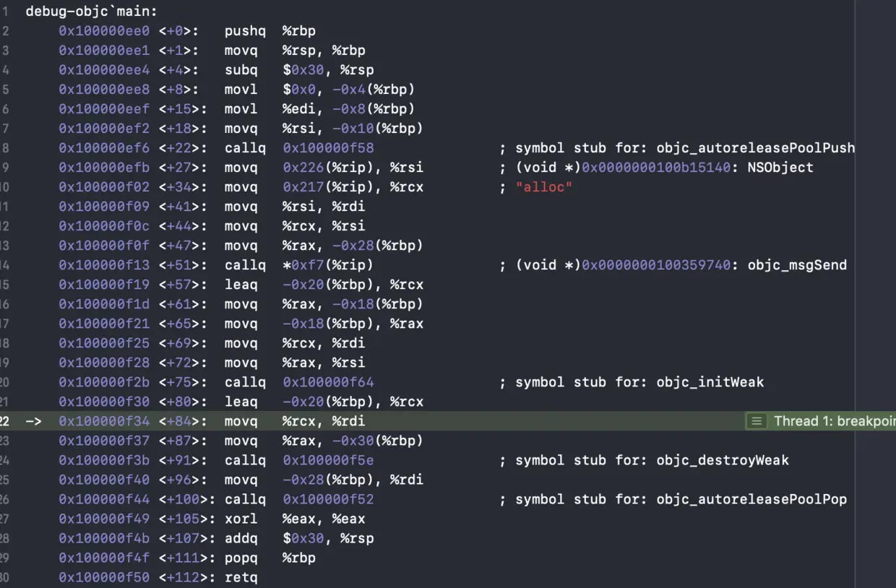Click movq -0x18(%rbp), %rax instruction

324,324
